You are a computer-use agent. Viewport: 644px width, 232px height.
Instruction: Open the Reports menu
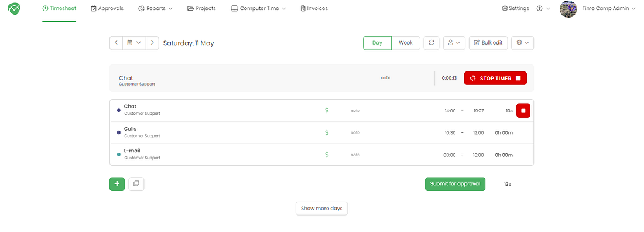click(156, 8)
